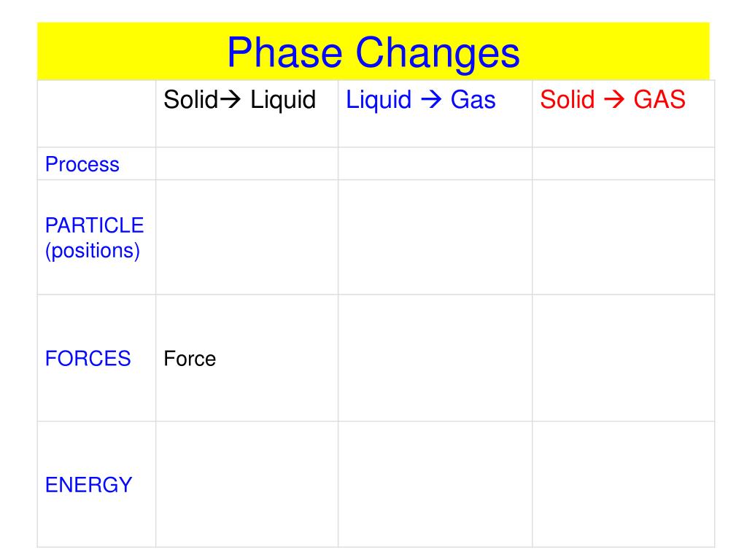Image resolution: width=747 pixels, height=560 pixels.
Task: Click the Process cell under Solid → GAS
Action: pos(623,164)
